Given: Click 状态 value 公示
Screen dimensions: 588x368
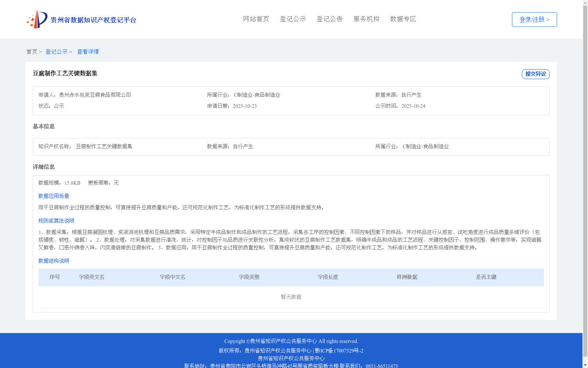Looking at the screenshot, I should pos(59,106).
